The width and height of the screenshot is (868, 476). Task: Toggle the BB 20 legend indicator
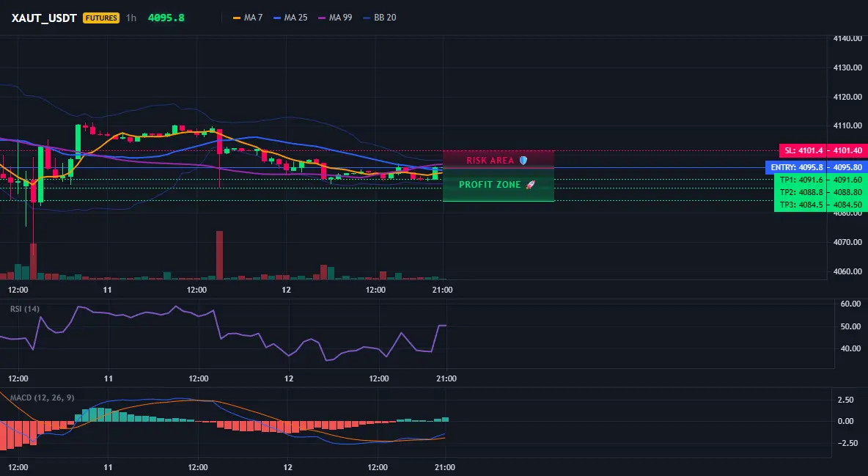[x=380, y=18]
